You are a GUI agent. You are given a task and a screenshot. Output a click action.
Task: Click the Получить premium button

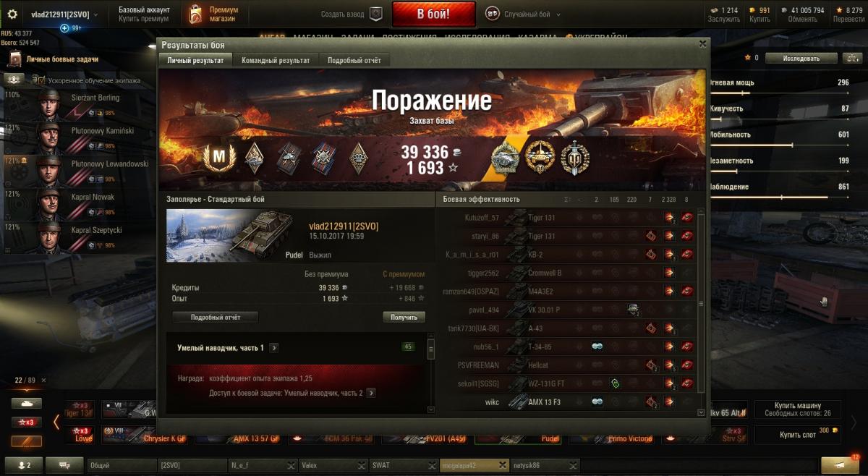pos(404,317)
